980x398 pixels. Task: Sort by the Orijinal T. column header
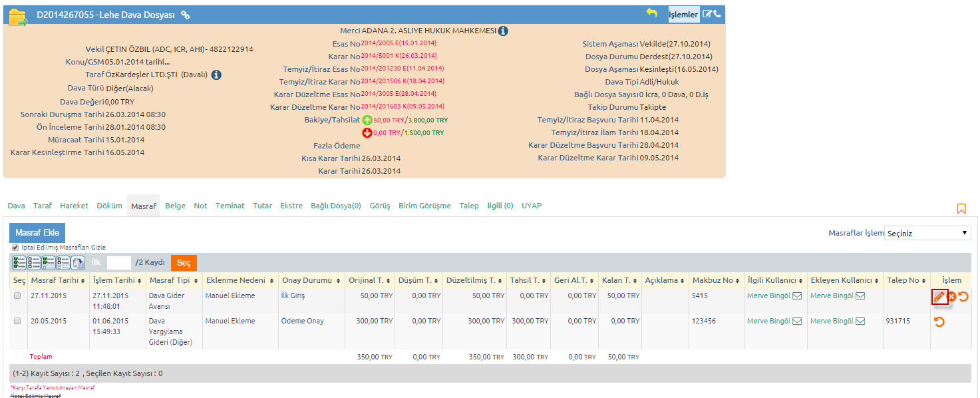pos(369,280)
